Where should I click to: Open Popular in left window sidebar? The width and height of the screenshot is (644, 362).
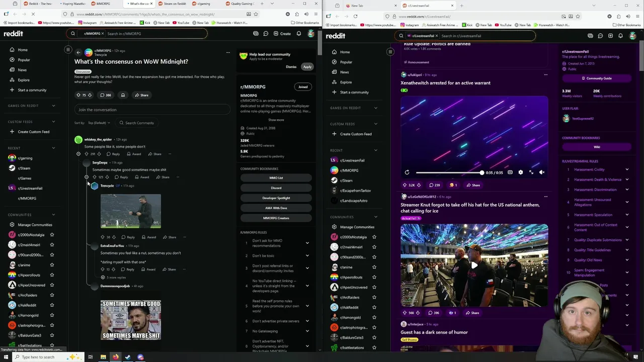[24, 60]
